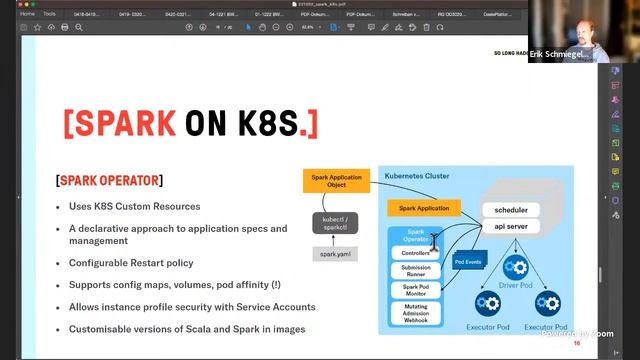Click the green page icon in right pane
Image resolution: width=640 pixels, height=360 pixels.
coord(616,143)
